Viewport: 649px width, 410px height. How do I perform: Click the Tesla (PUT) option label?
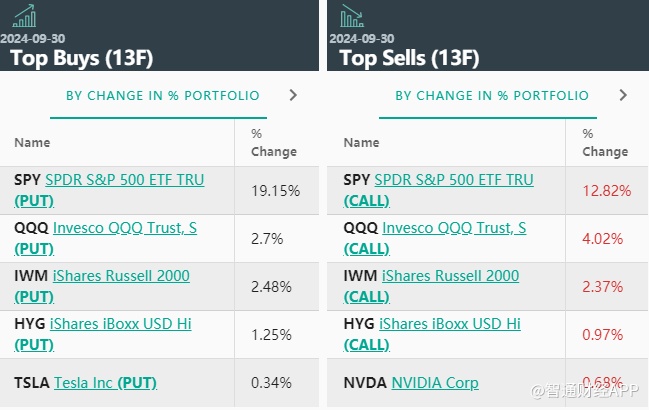point(137,383)
